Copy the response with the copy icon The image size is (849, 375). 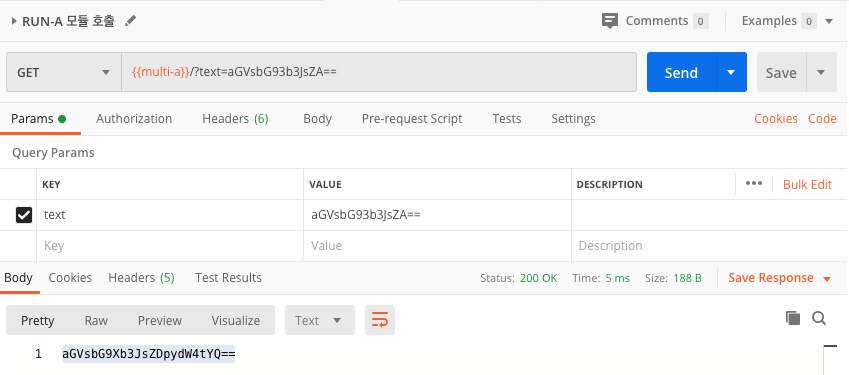tap(793, 318)
